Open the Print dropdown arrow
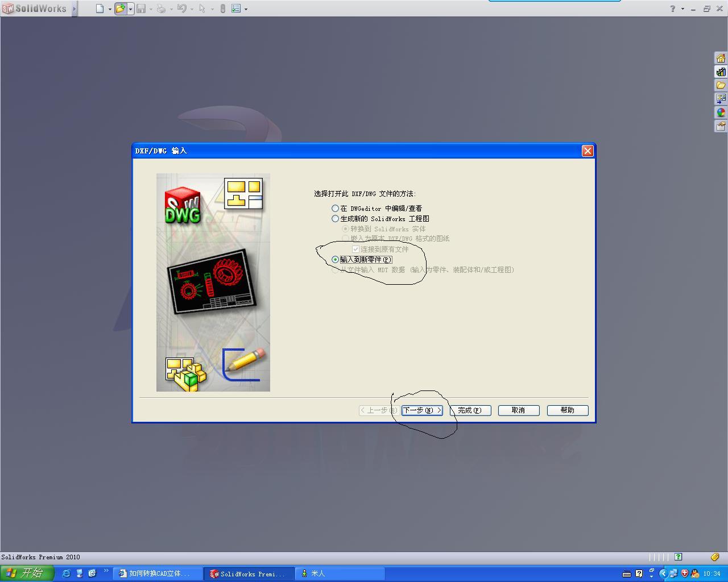The width and height of the screenshot is (728, 582). [171, 9]
